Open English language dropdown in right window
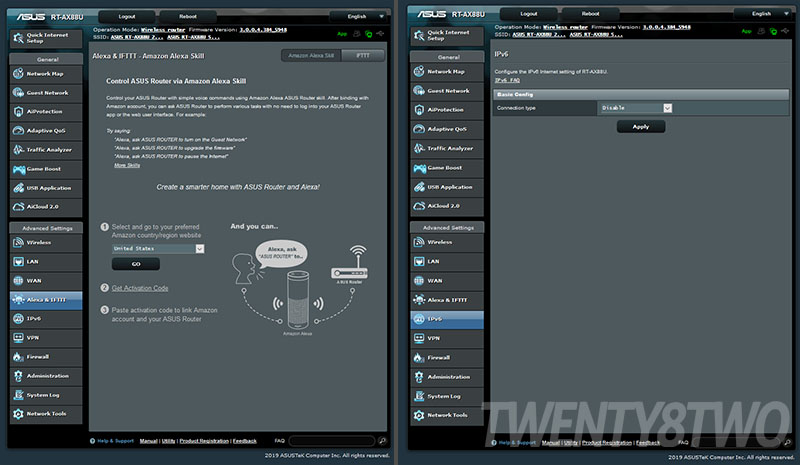This screenshot has height=465, width=800. (x=764, y=14)
